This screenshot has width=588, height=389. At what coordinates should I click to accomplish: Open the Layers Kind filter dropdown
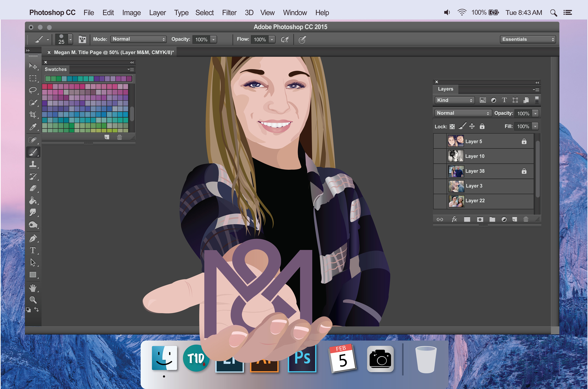pos(454,100)
